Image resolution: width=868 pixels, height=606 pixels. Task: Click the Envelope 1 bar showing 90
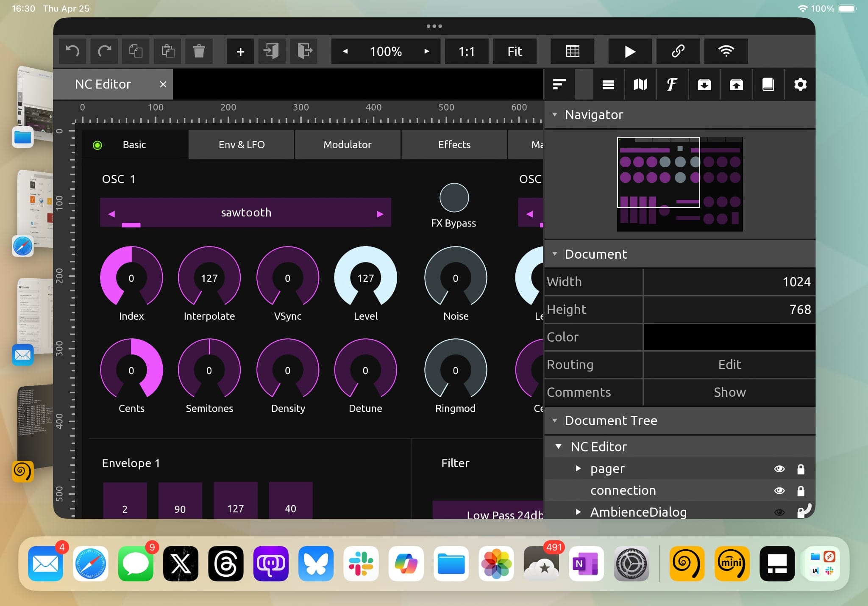tap(180, 500)
